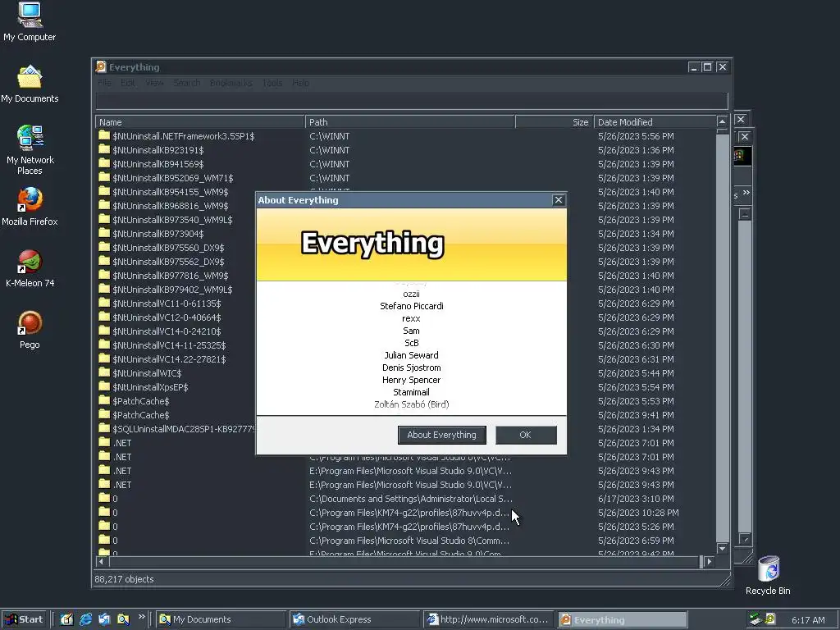840x630 pixels.
Task: Select the $NtUninstallKB977816_WM9$ row name
Action: [x=171, y=276]
